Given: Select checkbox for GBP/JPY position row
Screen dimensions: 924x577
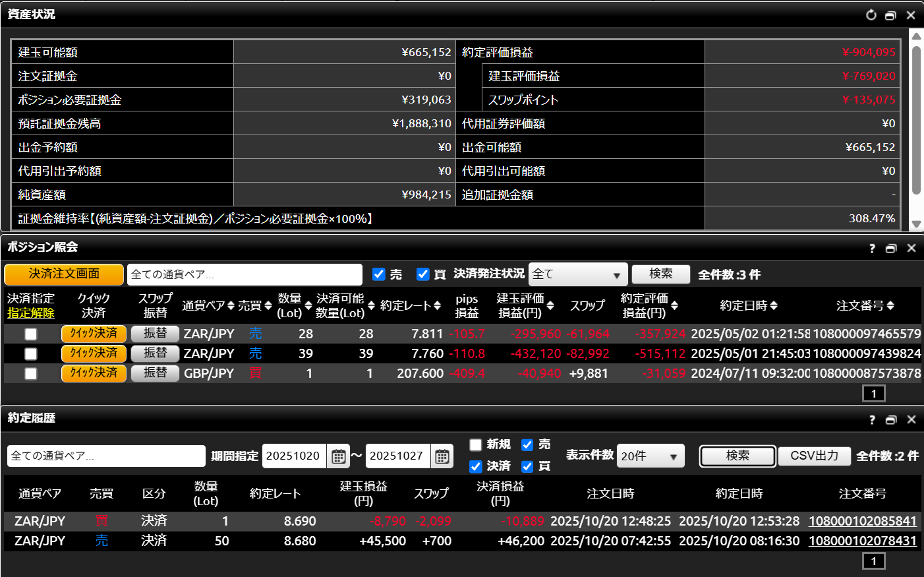Looking at the screenshot, I should [31, 374].
